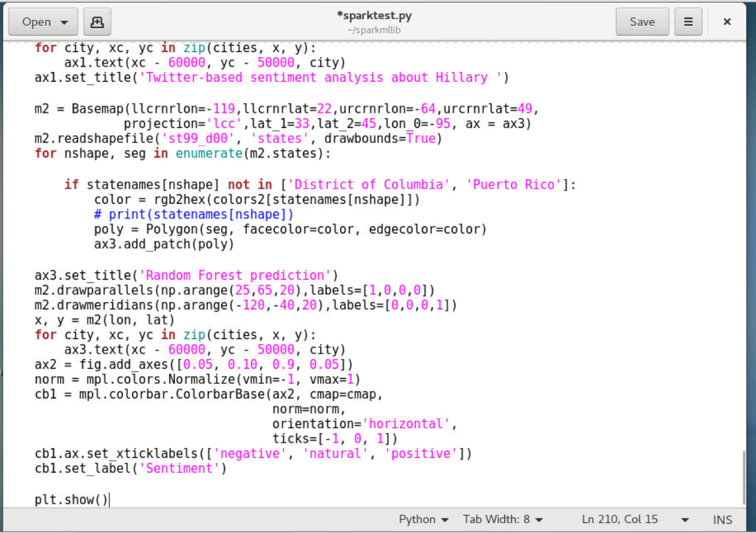Click the vertical scrollbar thumb
The image size is (756, 533).
pos(744,478)
